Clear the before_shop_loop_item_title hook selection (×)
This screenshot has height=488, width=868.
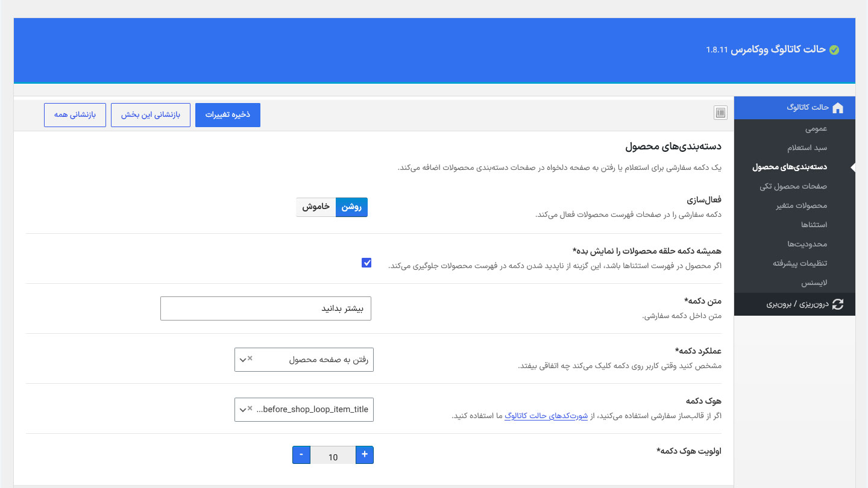click(x=250, y=408)
